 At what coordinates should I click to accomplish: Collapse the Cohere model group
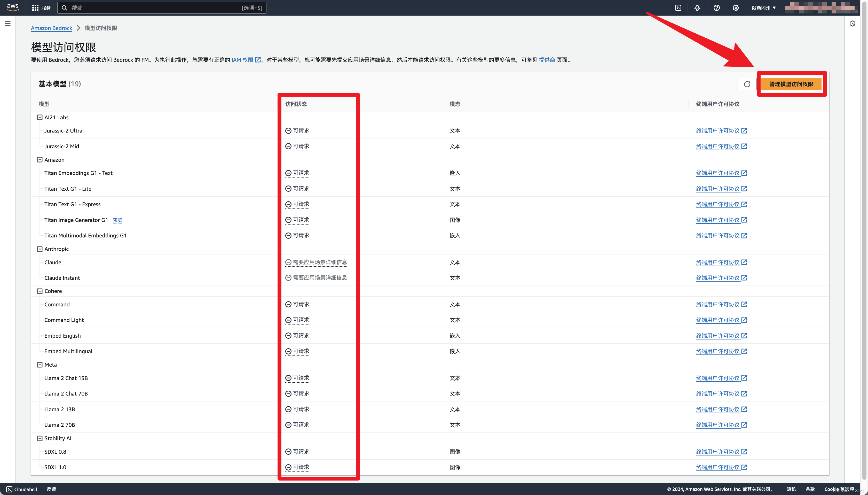(x=40, y=291)
